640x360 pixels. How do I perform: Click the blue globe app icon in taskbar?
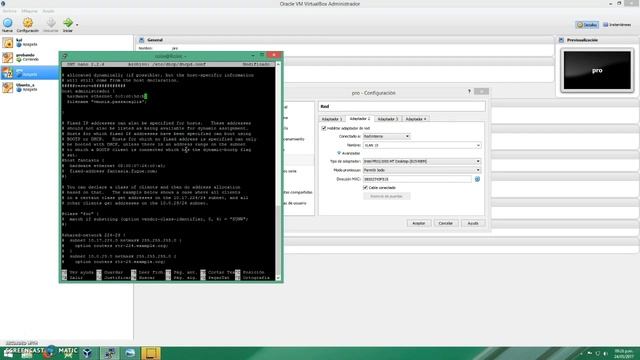pos(130,353)
